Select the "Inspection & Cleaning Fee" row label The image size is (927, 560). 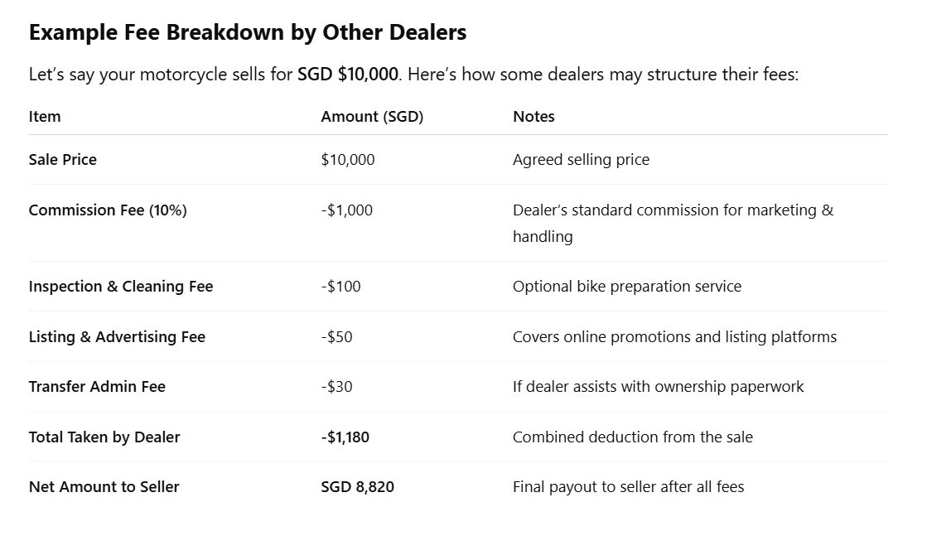click(121, 287)
